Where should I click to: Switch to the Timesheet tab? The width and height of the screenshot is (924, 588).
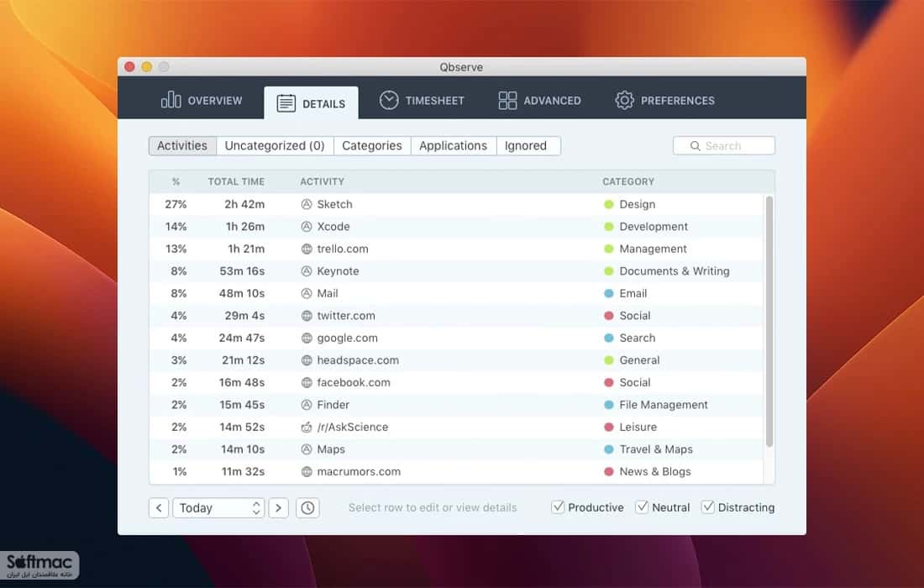pos(422,100)
